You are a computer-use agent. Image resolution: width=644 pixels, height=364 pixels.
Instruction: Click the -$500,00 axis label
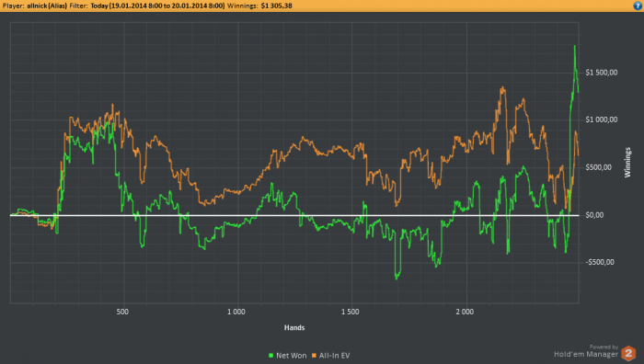[x=600, y=262]
